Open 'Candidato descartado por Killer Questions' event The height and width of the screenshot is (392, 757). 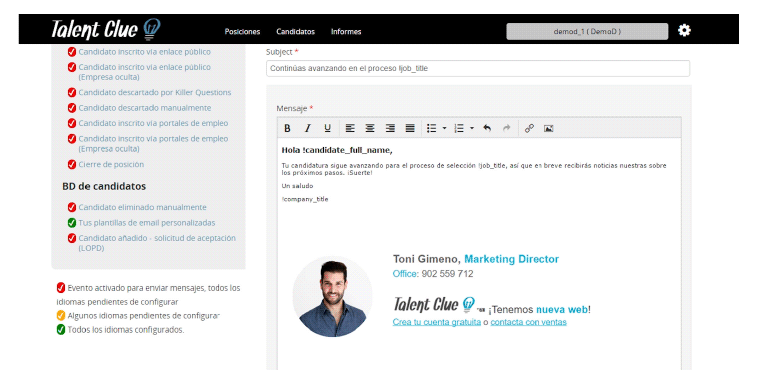coord(154,92)
